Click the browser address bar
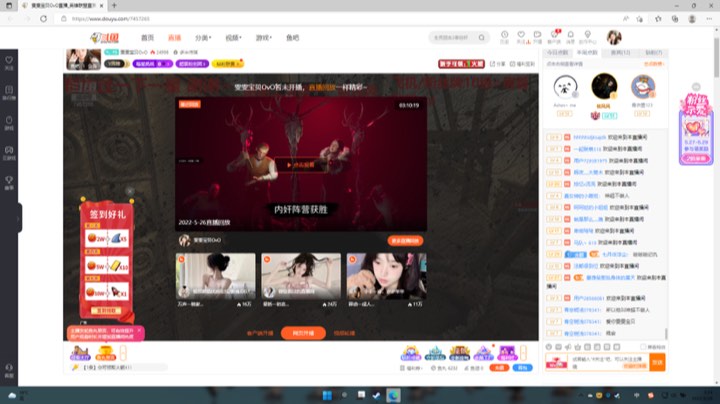The height and width of the screenshot is (404, 720). [x=340, y=19]
